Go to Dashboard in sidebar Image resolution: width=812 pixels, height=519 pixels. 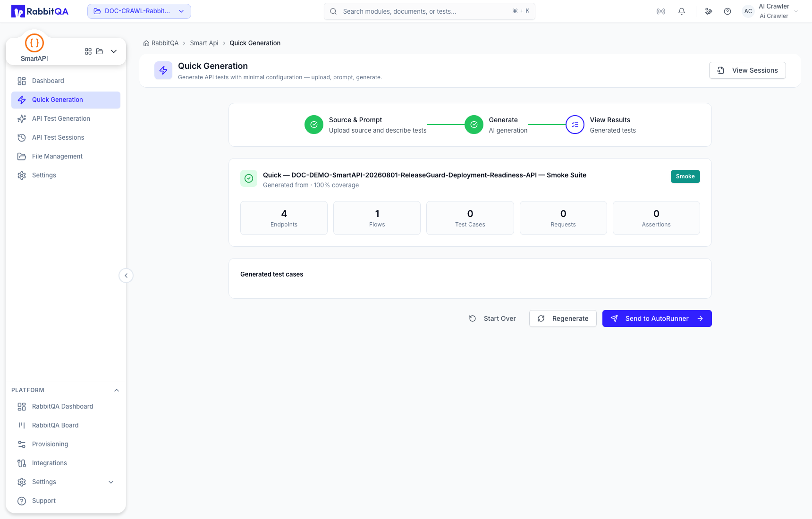66,81
